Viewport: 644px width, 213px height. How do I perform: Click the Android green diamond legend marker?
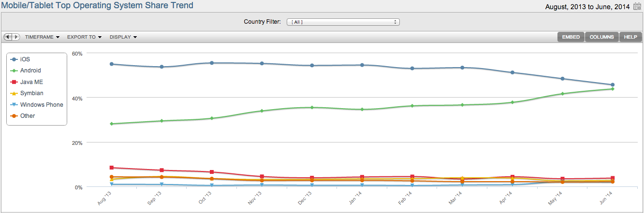click(x=14, y=71)
